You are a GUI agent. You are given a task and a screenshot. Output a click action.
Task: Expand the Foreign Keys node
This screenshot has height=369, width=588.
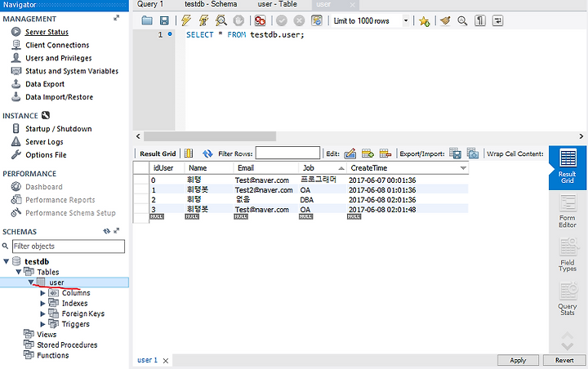point(42,313)
